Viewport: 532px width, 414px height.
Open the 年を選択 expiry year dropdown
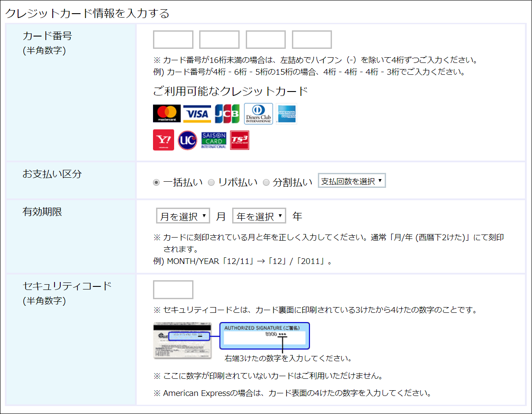pyautogui.click(x=259, y=216)
